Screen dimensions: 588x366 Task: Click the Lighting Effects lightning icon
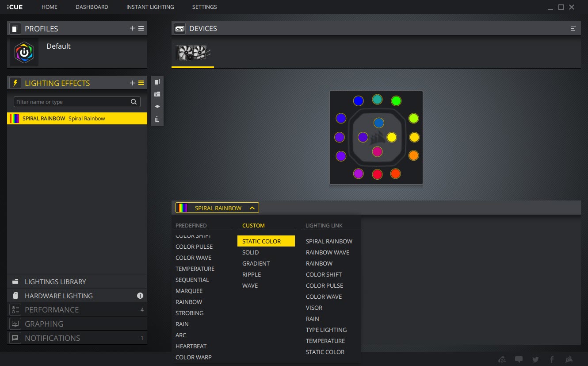15,83
